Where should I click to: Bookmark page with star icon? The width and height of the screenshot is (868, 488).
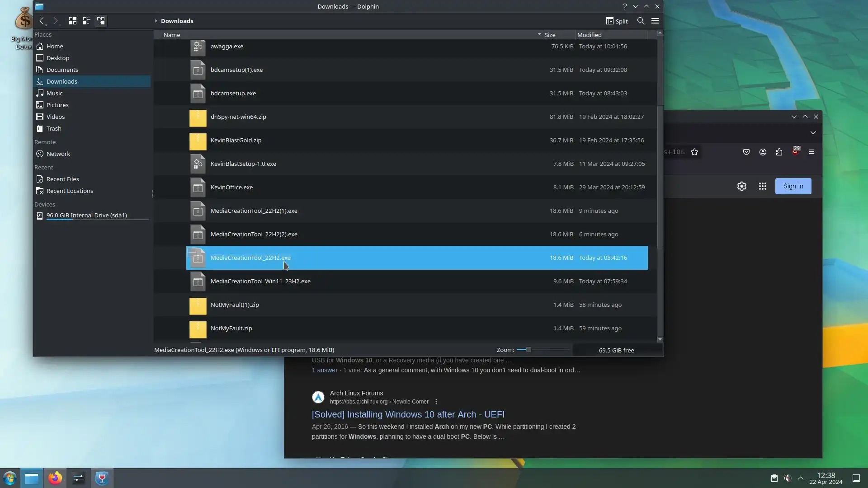coord(694,152)
